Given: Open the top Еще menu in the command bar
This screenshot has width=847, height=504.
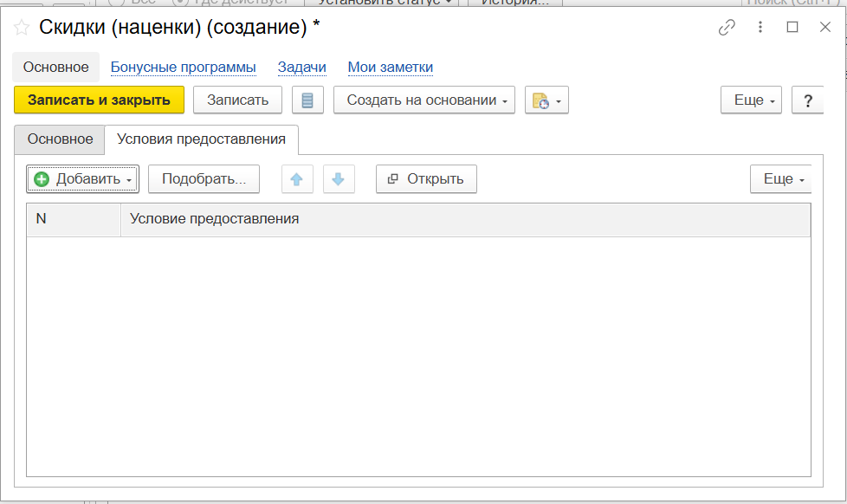Looking at the screenshot, I should pos(751,100).
